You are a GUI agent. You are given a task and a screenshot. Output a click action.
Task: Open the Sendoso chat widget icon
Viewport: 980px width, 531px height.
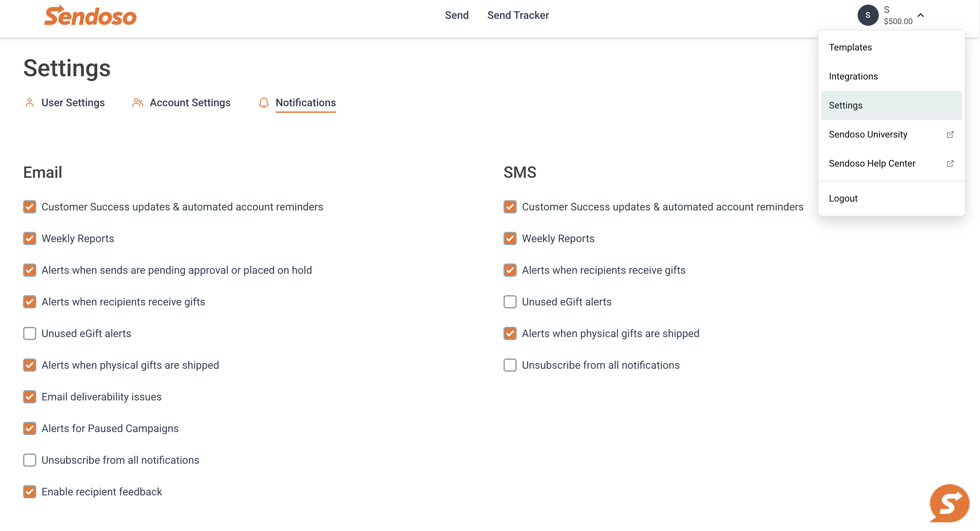[949, 503]
